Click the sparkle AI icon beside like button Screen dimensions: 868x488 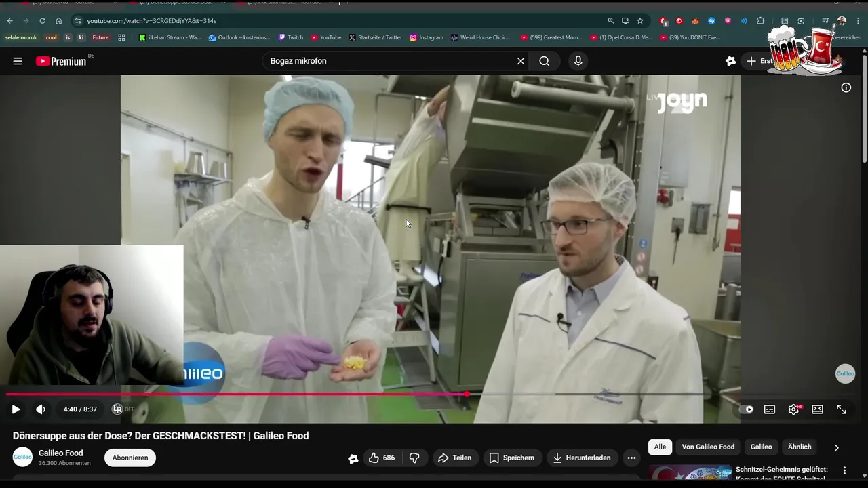(x=353, y=458)
